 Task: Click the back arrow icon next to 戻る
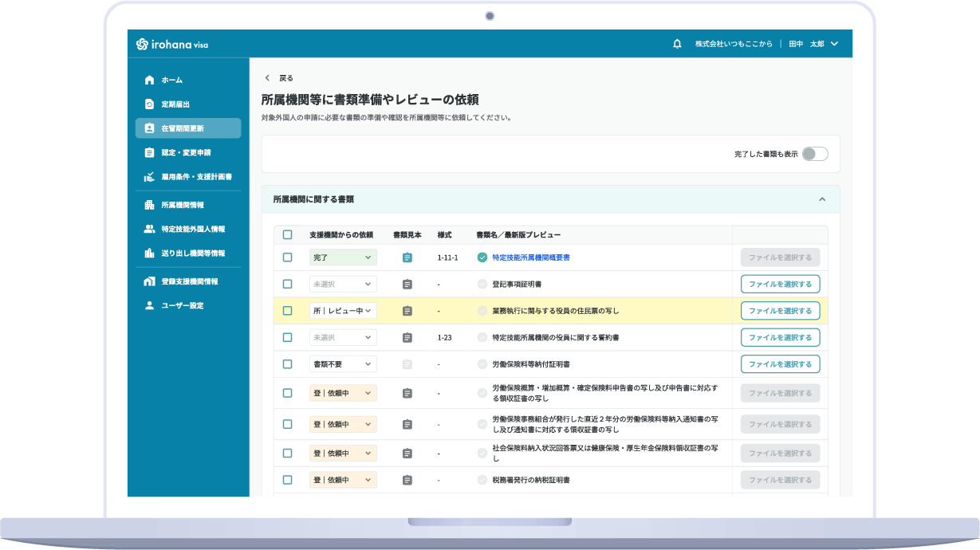coord(267,78)
